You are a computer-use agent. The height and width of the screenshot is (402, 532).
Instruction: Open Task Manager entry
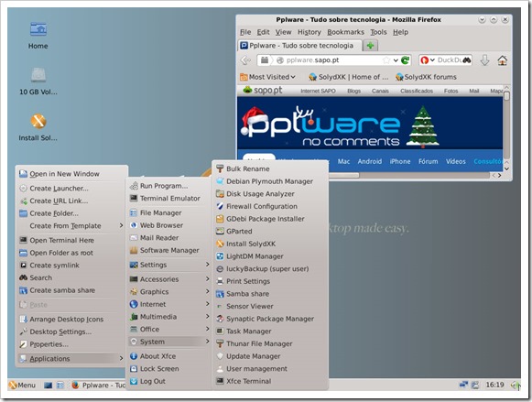click(270, 331)
